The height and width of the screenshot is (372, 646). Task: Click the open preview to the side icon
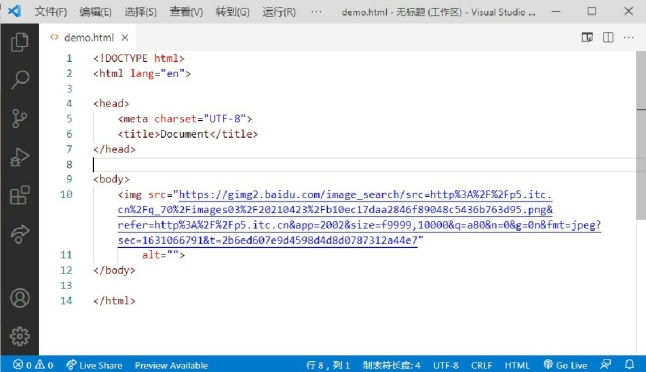point(587,37)
